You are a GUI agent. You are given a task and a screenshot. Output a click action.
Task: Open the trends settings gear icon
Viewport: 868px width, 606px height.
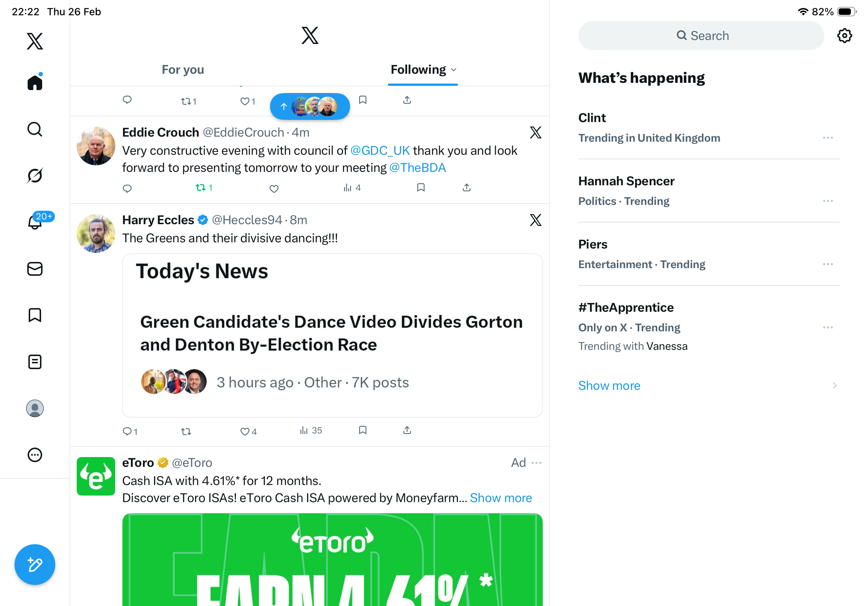point(844,36)
